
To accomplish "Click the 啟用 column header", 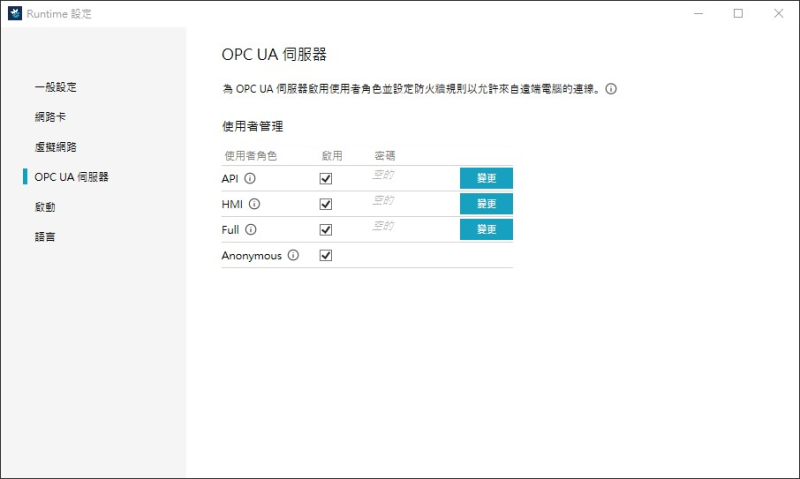I will [332, 156].
